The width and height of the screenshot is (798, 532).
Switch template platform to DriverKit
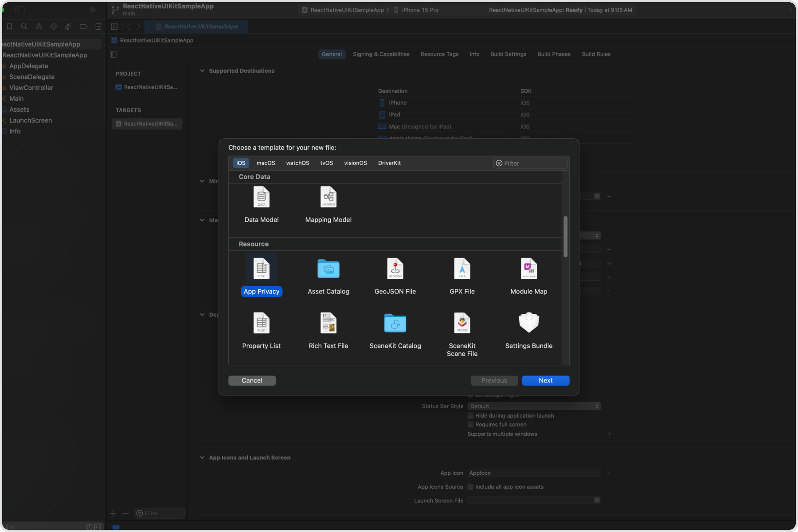pyautogui.click(x=389, y=163)
